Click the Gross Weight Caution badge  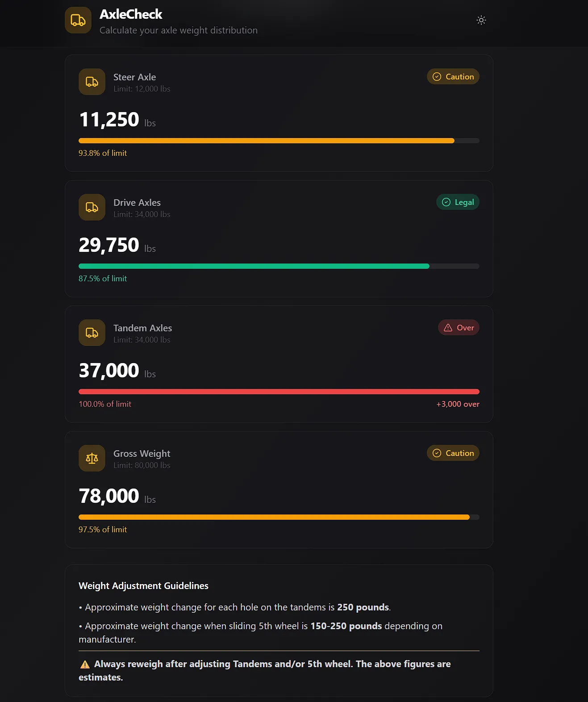click(x=453, y=453)
